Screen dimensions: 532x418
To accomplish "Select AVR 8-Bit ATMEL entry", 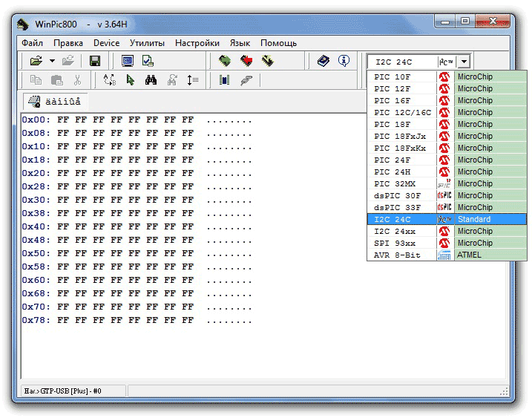I will click(x=447, y=255).
